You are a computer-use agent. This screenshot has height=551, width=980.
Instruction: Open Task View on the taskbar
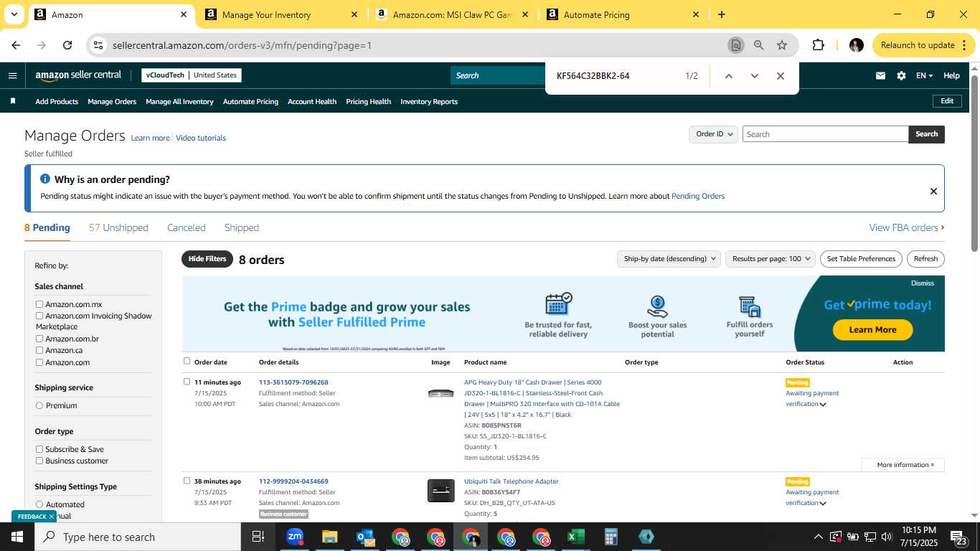pyautogui.click(x=258, y=537)
